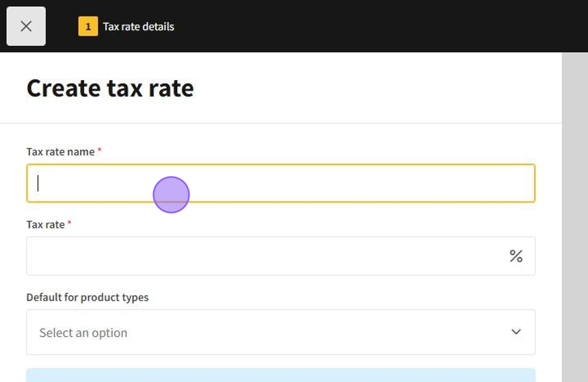This screenshot has width=588, height=382.
Task: Click the red asterisk beside Tax rate name
Action: (99, 150)
